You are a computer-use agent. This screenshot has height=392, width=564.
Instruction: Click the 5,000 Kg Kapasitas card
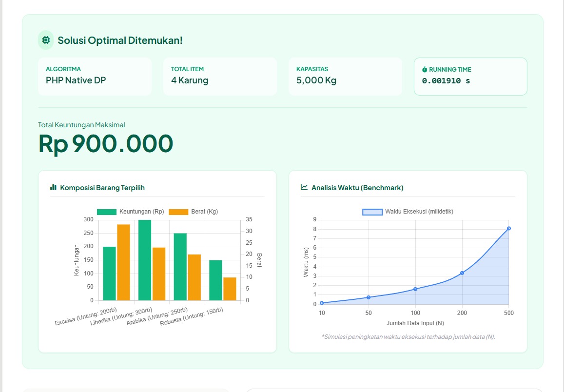345,76
